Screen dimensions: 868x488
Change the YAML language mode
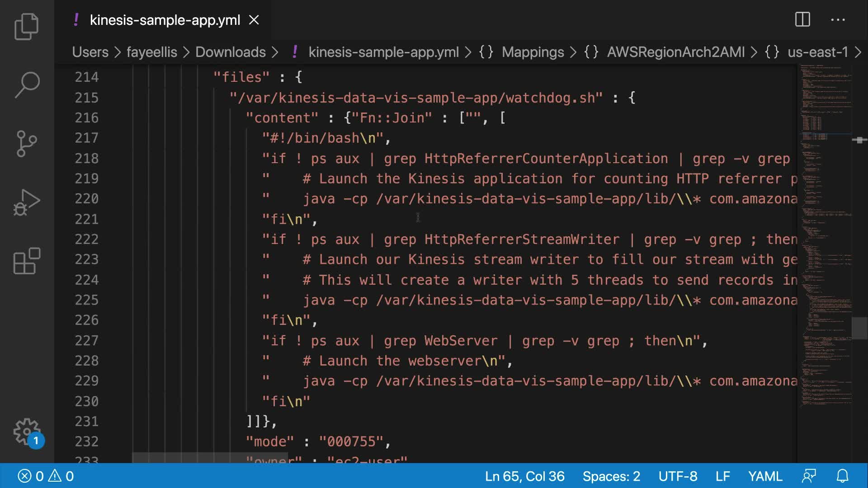(765, 476)
